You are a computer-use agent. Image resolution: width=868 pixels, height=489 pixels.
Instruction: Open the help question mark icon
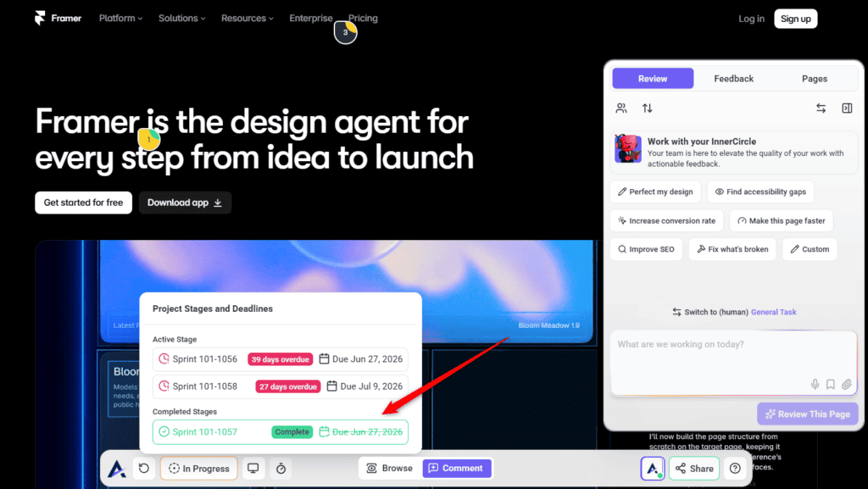(x=735, y=469)
